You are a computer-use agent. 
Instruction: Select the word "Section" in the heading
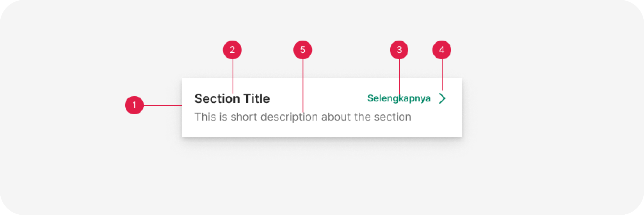tap(217, 99)
